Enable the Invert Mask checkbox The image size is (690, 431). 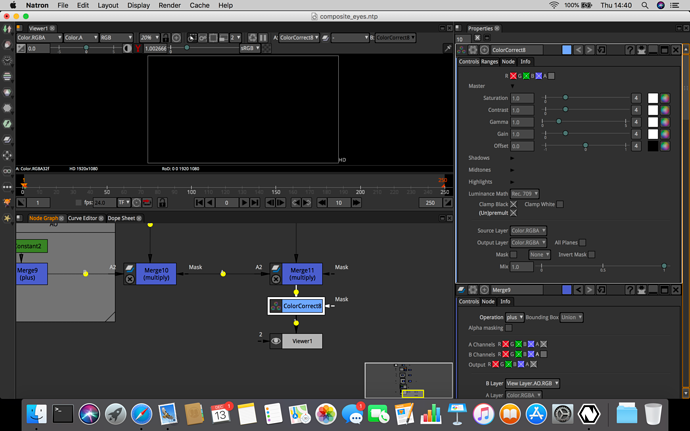pos(592,254)
